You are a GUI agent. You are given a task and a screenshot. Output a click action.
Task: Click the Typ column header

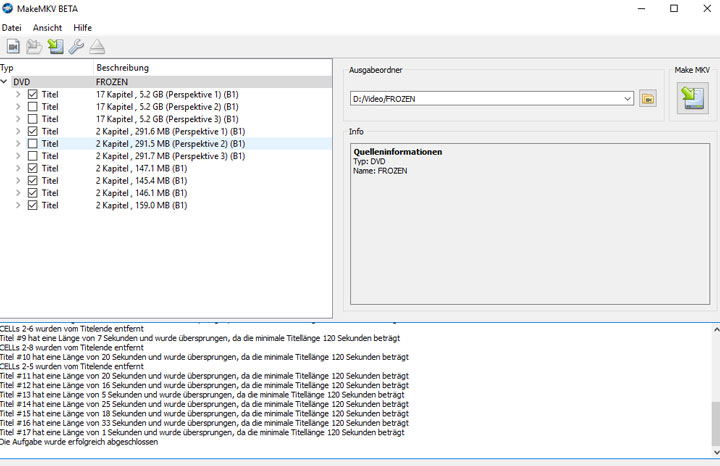[x=46, y=67]
